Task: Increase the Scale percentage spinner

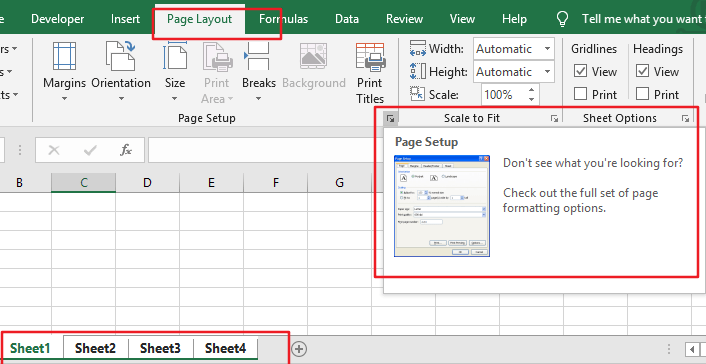Action: pos(532,90)
